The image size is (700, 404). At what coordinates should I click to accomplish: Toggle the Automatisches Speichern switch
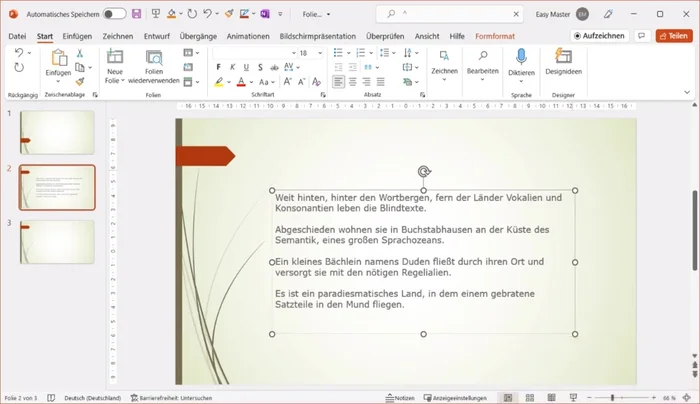pyautogui.click(x=114, y=14)
